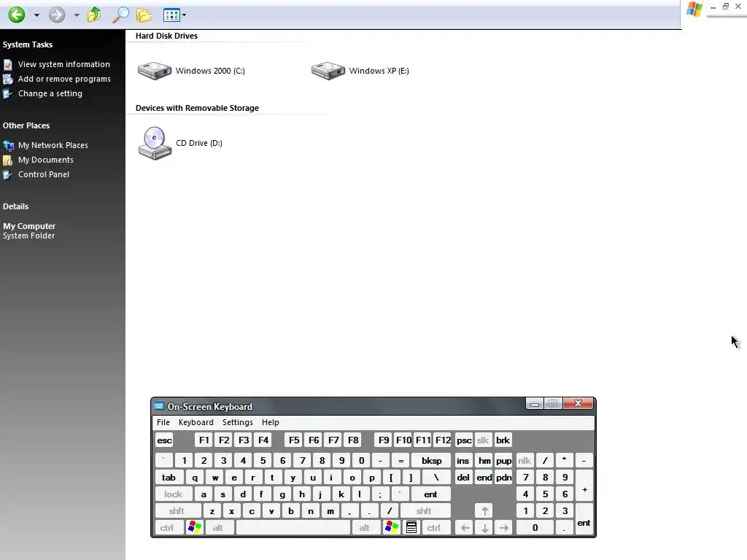
Task: Select the CD Drive (D:) icon
Action: [x=155, y=144]
